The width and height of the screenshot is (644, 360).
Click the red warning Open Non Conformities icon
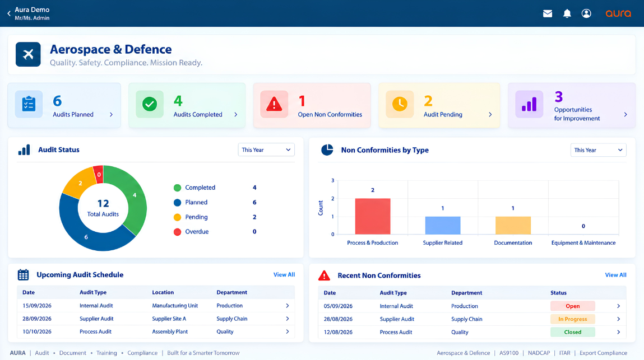[274, 104]
